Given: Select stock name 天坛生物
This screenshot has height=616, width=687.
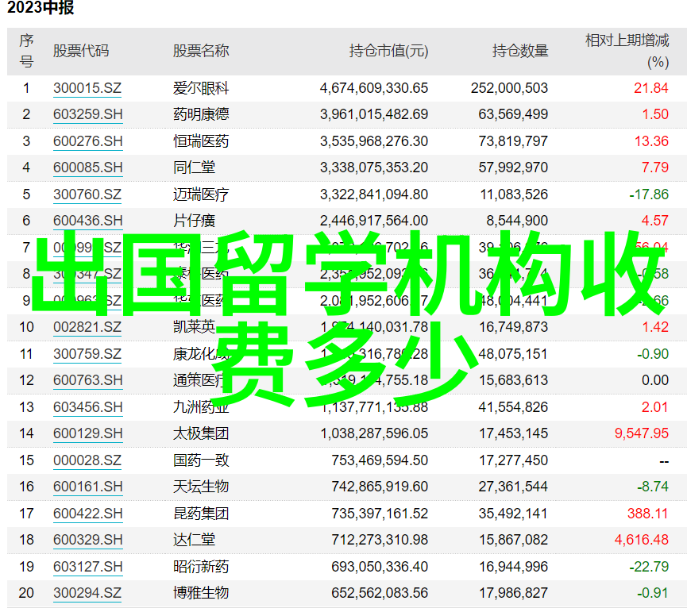Looking at the screenshot, I should click(x=201, y=487).
